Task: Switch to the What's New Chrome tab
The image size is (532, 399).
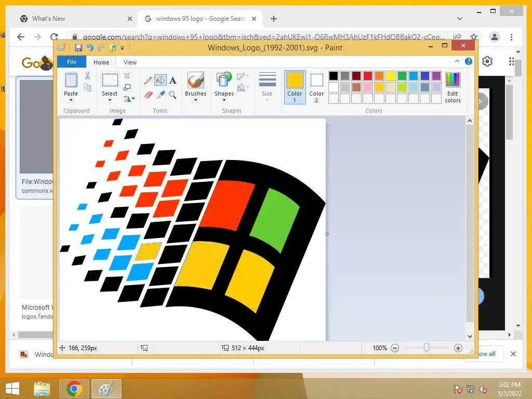Action: (x=75, y=19)
